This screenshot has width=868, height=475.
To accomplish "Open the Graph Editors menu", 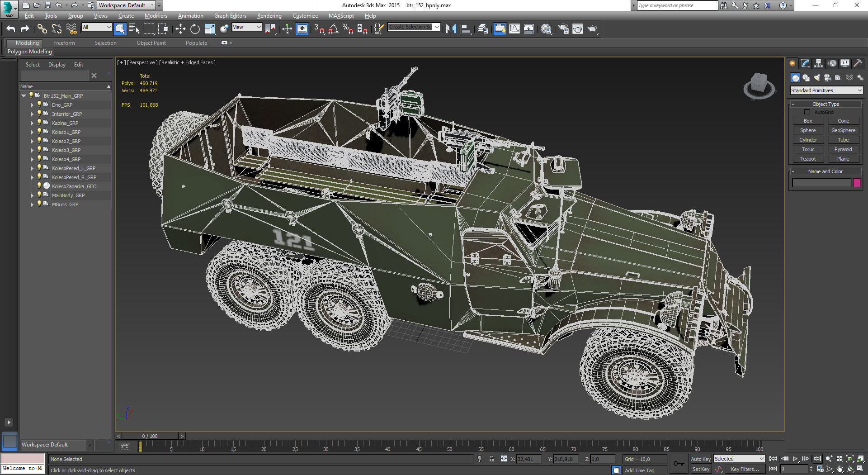I will [x=230, y=16].
